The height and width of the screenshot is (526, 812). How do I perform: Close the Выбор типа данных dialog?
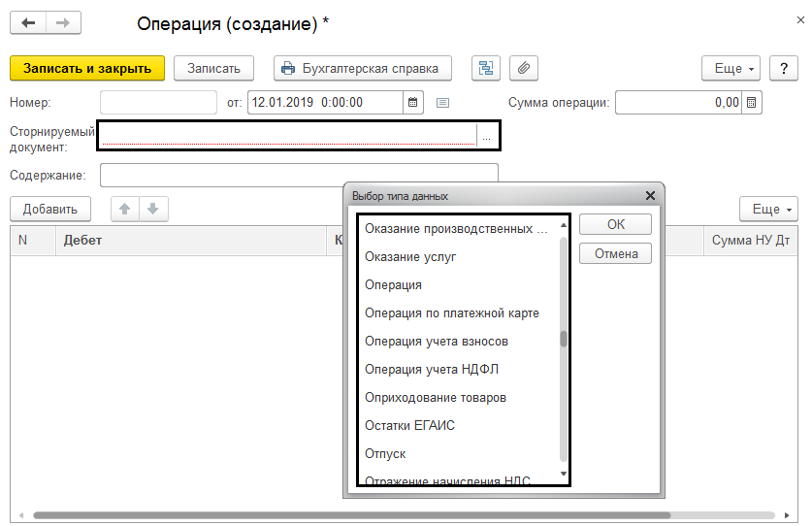coord(650,195)
